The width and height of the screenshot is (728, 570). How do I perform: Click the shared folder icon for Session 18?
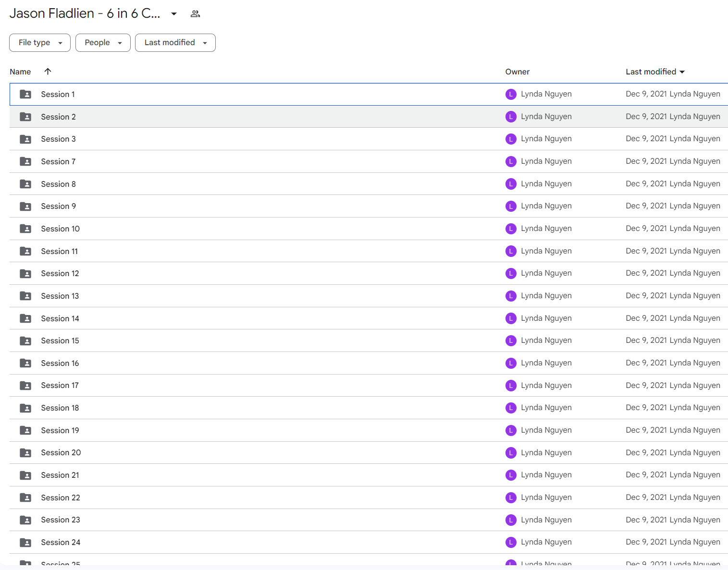pyautogui.click(x=25, y=408)
